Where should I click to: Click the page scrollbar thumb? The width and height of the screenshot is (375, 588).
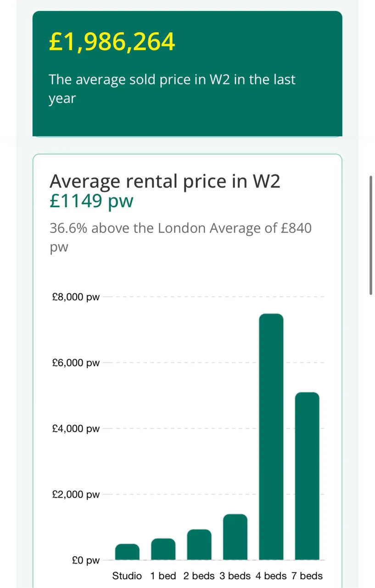pyautogui.click(x=371, y=234)
